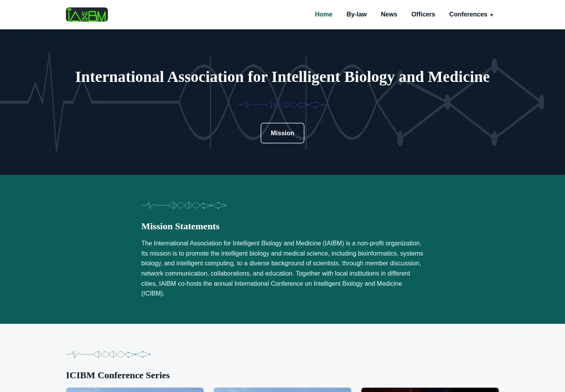This screenshot has width=565, height=392.
Task: Click the International Association for Intelligent Biology title
Action: (282, 77)
